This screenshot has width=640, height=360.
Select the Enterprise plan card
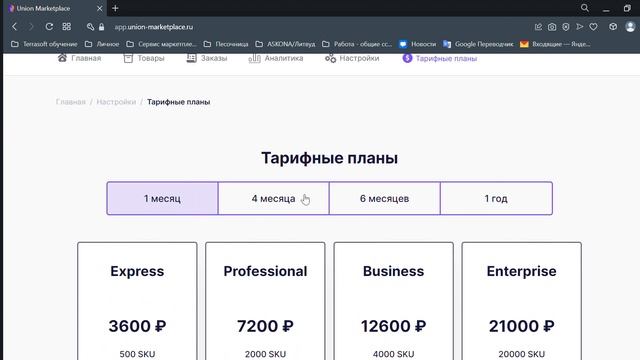click(x=522, y=301)
